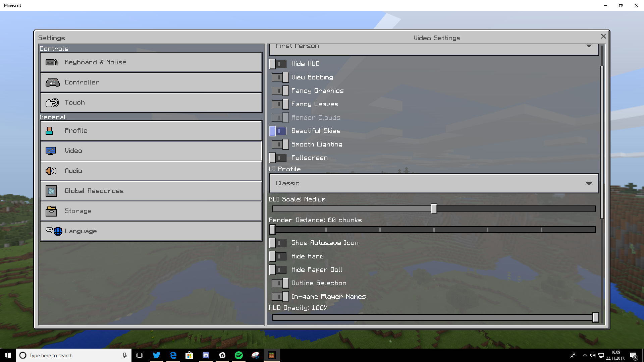Select the Video settings tab
Viewport: 644px width, 362px height.
151,151
